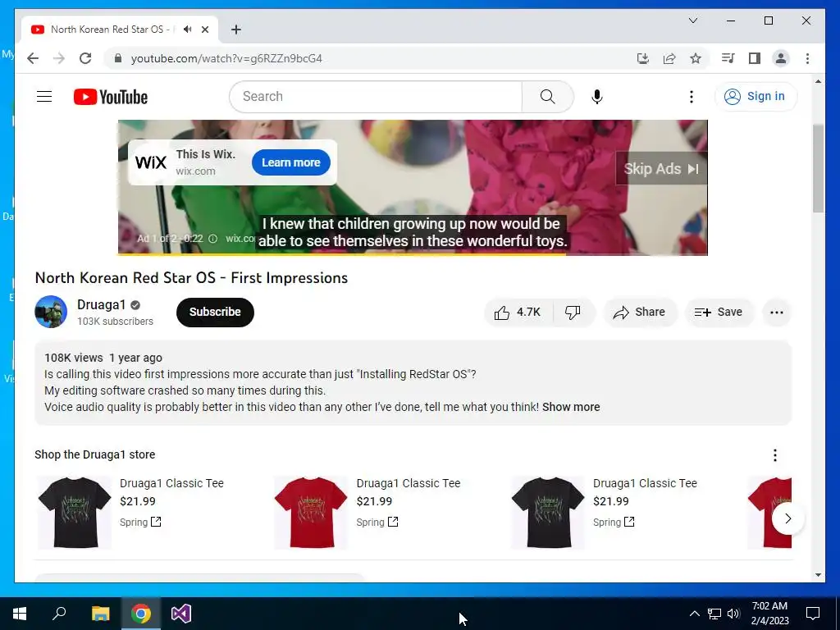Open Chrome profile icon
The width and height of the screenshot is (840, 630).
click(x=781, y=58)
